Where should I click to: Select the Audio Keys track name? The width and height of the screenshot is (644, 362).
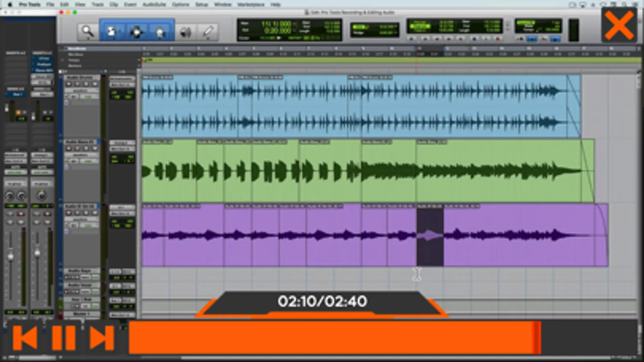coord(79,271)
